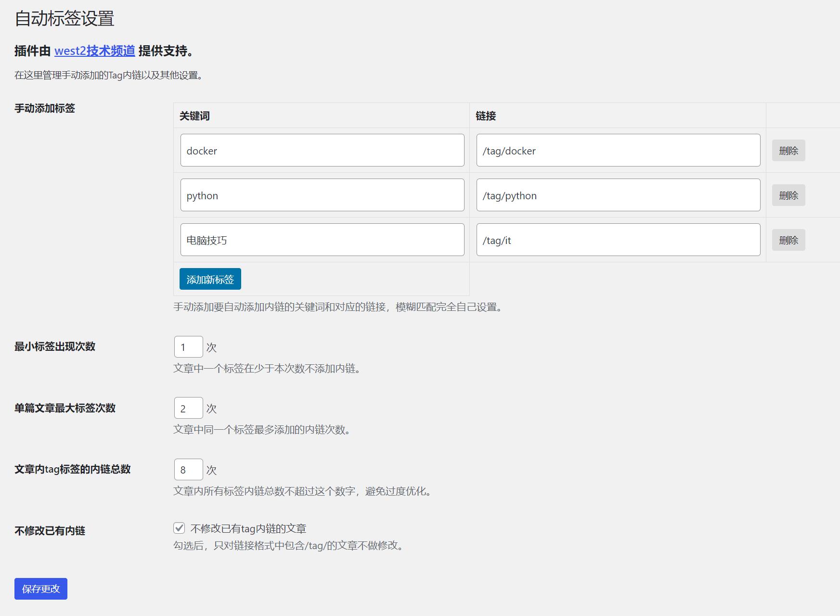
Task: Click the /tag/python link input field
Action: tap(618, 195)
